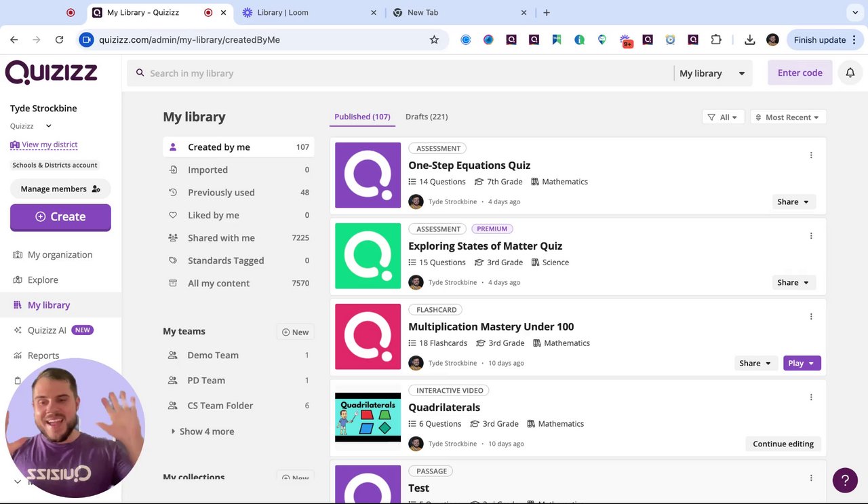The height and width of the screenshot is (504, 868).
Task: Open the CS Team Folder
Action: click(x=239, y=406)
